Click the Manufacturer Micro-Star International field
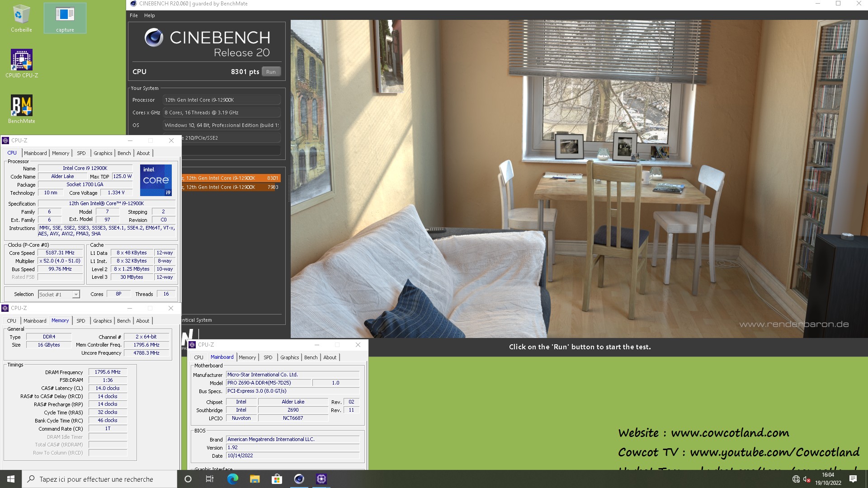The width and height of the screenshot is (868, 488). 292,375
